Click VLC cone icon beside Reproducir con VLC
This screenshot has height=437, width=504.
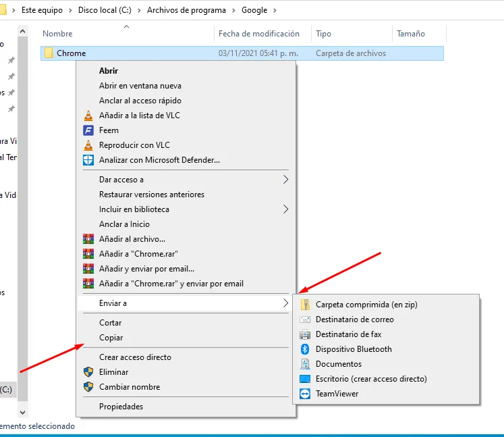88,145
